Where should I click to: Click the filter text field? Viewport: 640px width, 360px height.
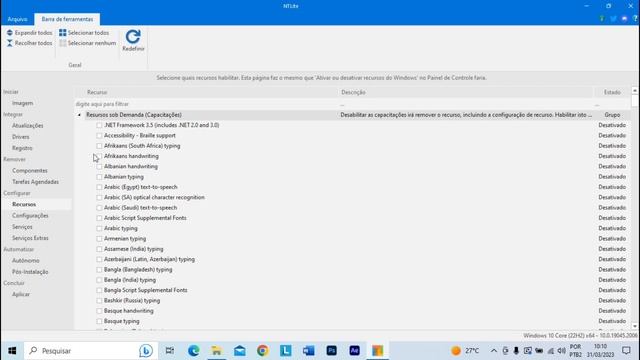coord(206,104)
